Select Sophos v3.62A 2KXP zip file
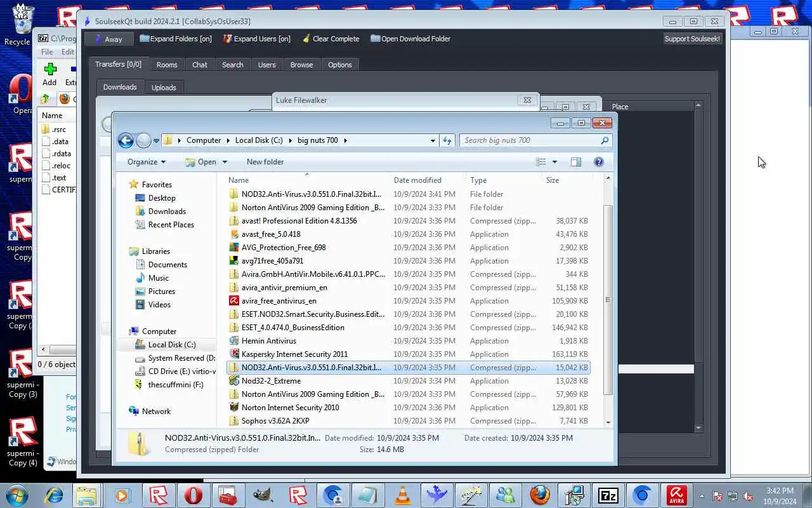Viewport: 812px width, 508px height. point(275,421)
